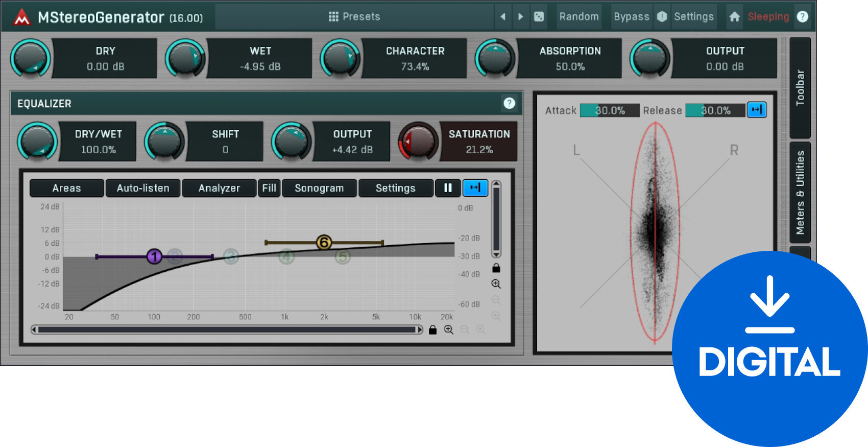Viewport: 868px width, 447px height.
Task: Click the main OUTPUT 0.00 dB field
Action: pos(725,58)
